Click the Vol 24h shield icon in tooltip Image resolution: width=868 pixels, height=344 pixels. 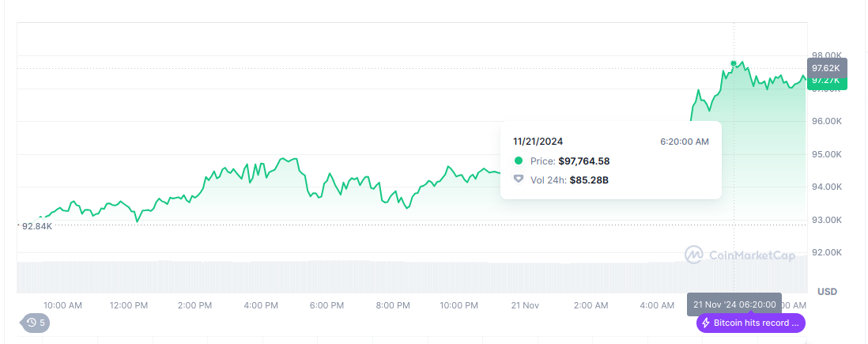519,180
